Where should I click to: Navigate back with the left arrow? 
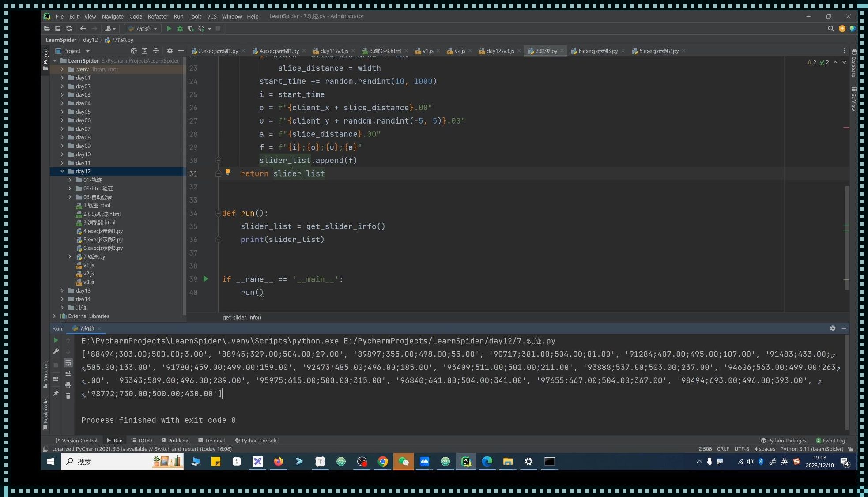click(83, 29)
